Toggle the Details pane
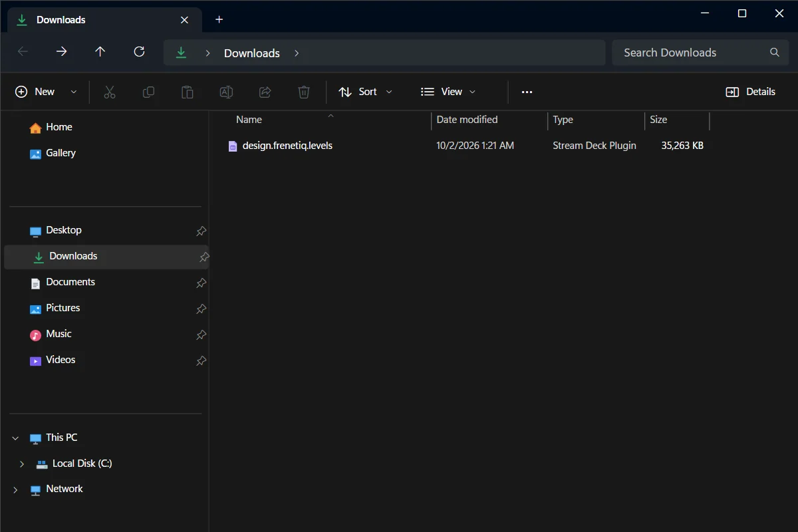 [751, 92]
